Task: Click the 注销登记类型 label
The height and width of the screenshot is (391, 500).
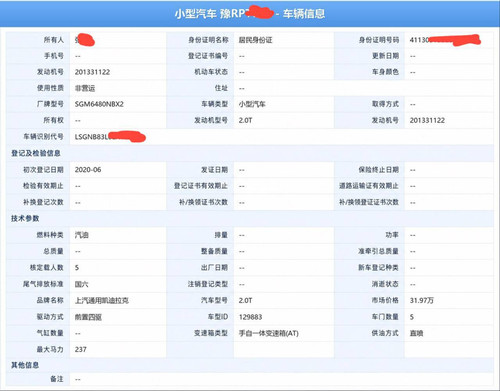Action: (208, 284)
